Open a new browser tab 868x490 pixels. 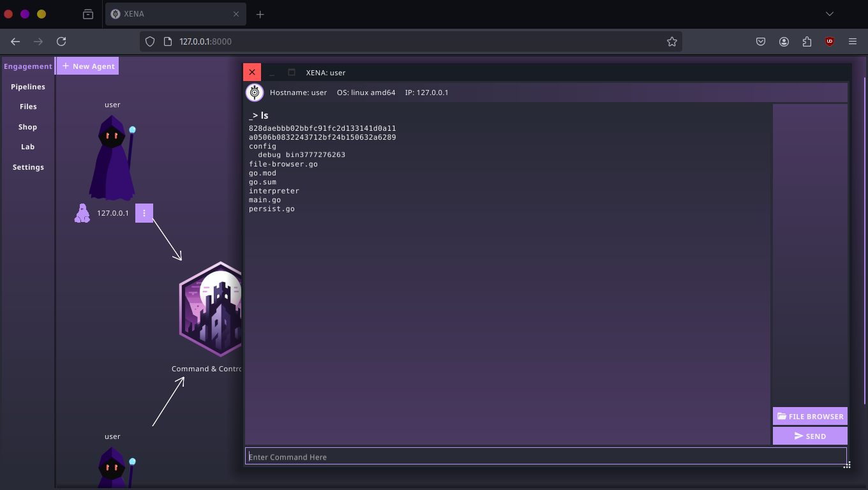click(x=260, y=14)
